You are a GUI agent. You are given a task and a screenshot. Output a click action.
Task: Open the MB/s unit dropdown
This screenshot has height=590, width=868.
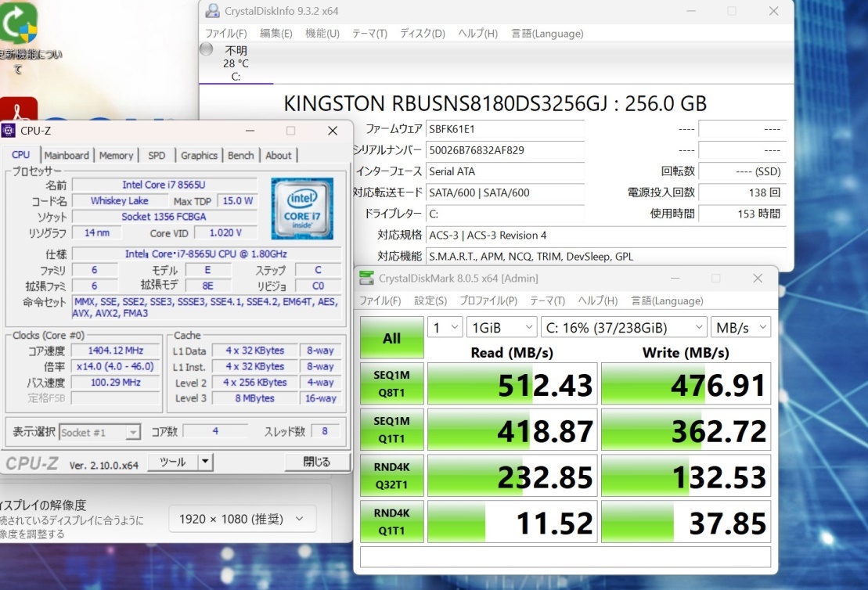(740, 328)
